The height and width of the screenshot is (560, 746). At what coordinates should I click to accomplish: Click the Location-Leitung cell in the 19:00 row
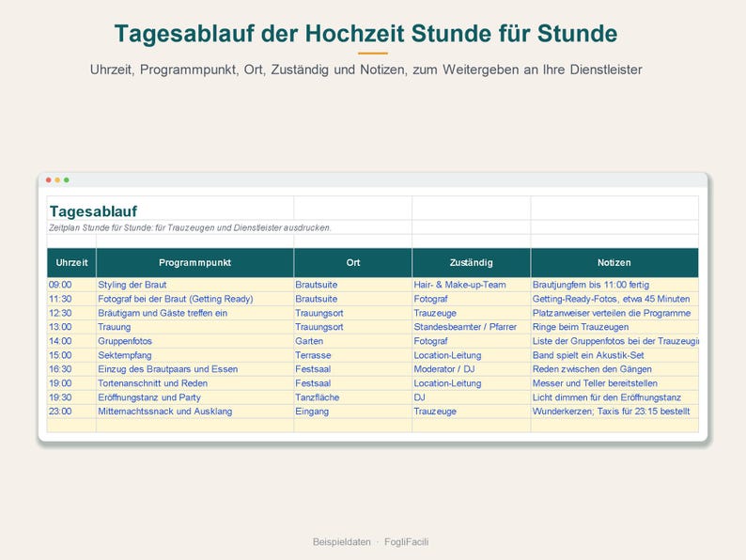tap(471, 383)
